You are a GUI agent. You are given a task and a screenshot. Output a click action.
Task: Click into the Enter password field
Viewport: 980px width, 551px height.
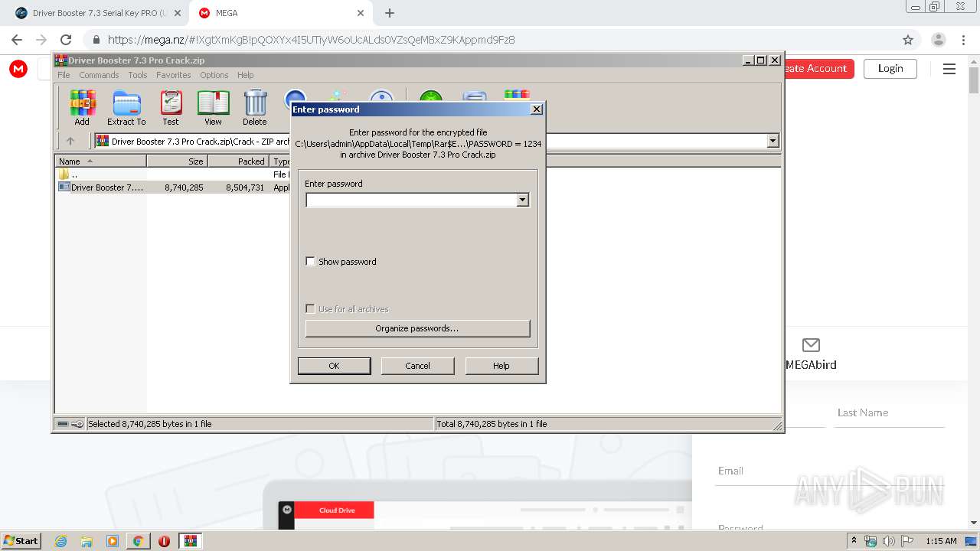point(411,200)
